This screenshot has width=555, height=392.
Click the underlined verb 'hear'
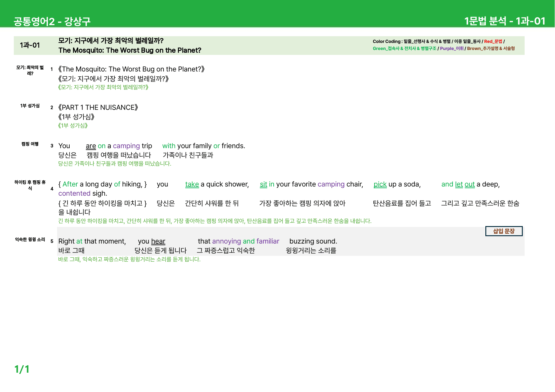tap(158, 241)
